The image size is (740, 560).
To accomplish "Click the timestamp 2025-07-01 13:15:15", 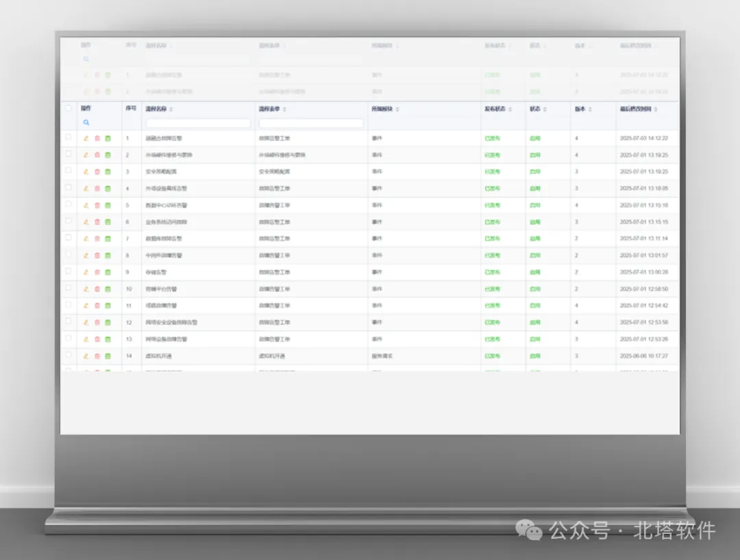I will pos(644,222).
